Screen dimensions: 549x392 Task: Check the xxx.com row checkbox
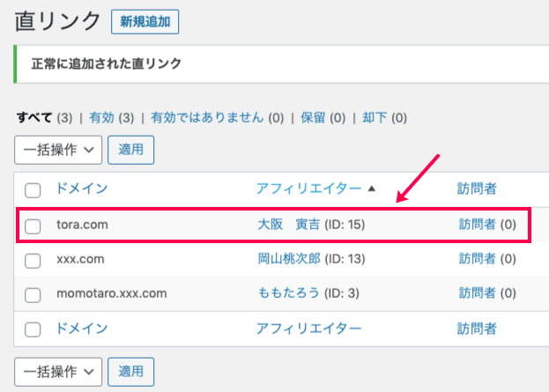[x=33, y=261]
